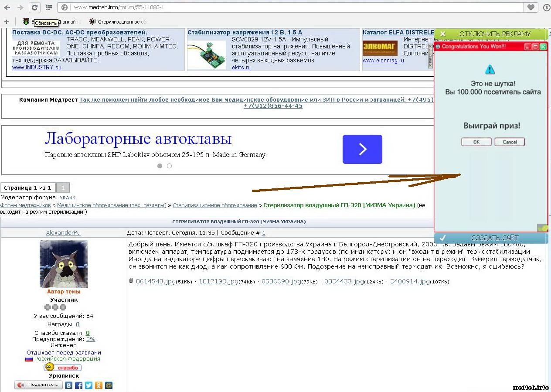
Task: Share post via Facebook icon
Action: pos(79,385)
